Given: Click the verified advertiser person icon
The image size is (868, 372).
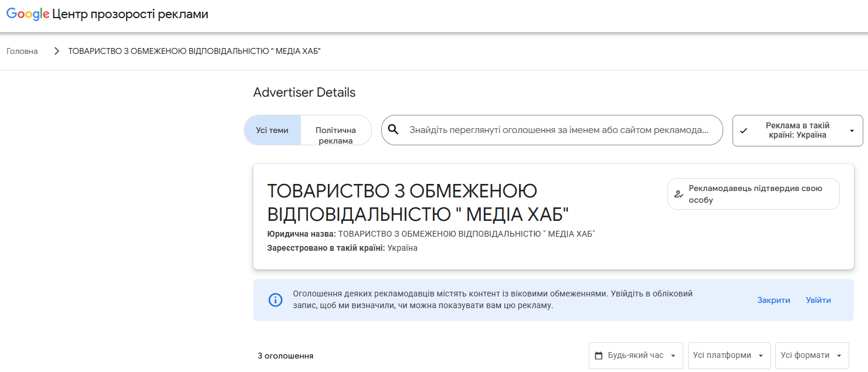Looking at the screenshot, I should tap(679, 194).
